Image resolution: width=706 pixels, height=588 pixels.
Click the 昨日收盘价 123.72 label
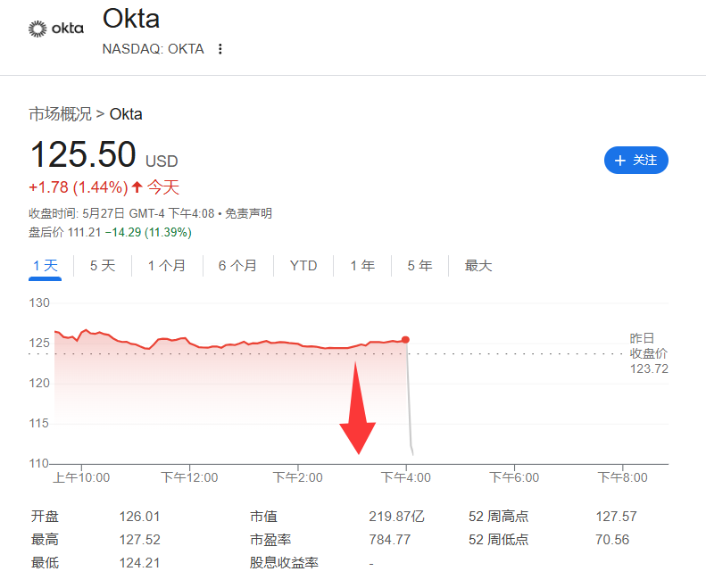point(649,353)
